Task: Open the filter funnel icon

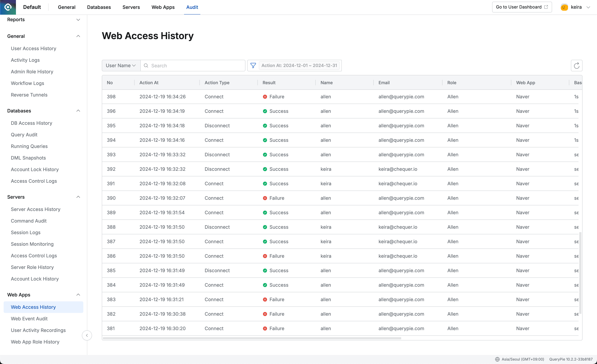Action: pyautogui.click(x=253, y=65)
